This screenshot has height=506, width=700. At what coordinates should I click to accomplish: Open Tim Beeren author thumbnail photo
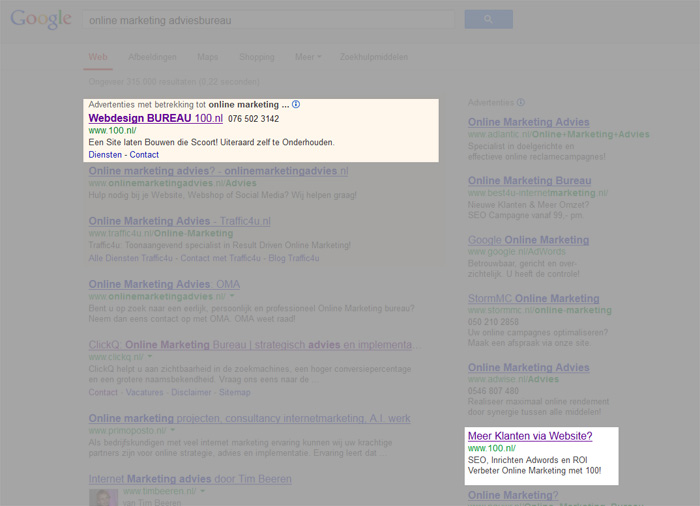pyautogui.click(x=103, y=497)
